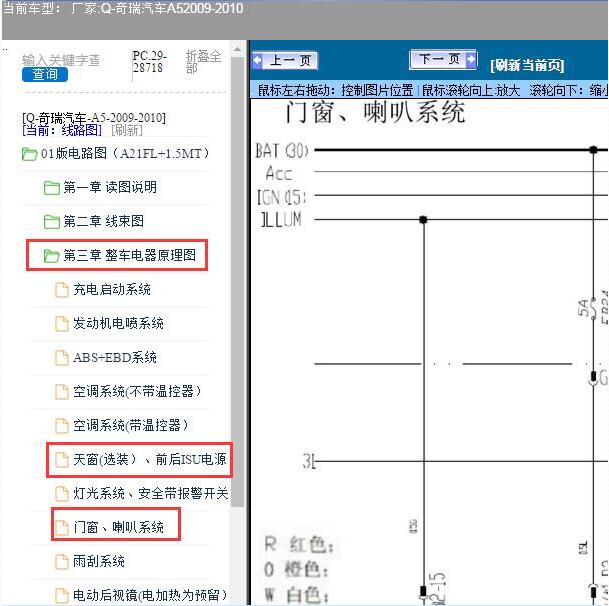Screen dimensions: 609x606
Task: Click document icon of 门窗、喇叭系统
Action: point(61,528)
